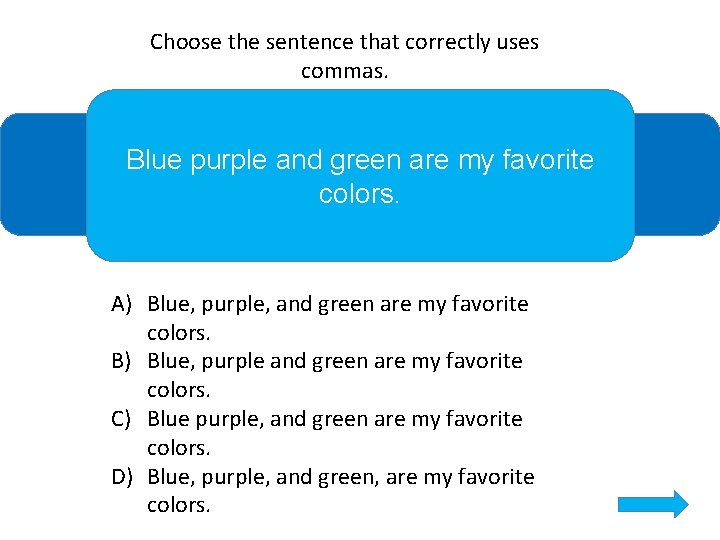Select answer D sentence with three commas
Viewport: 720px width, 540px height.
[x=340, y=477]
